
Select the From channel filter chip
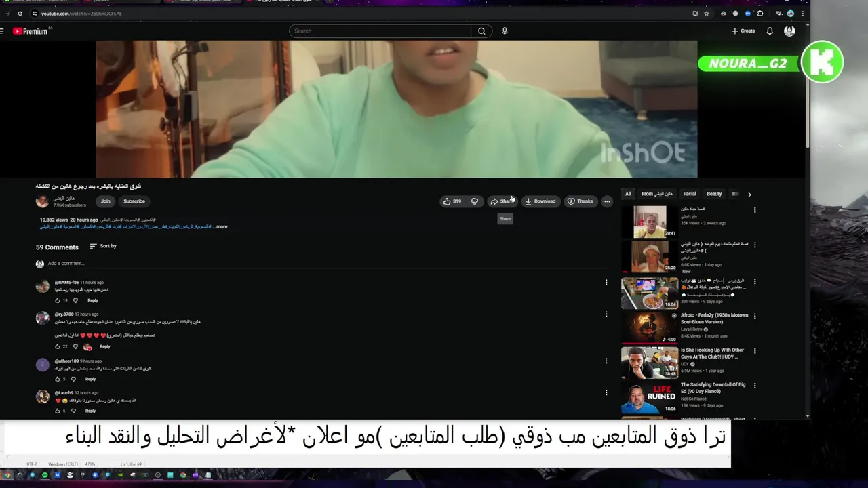657,194
